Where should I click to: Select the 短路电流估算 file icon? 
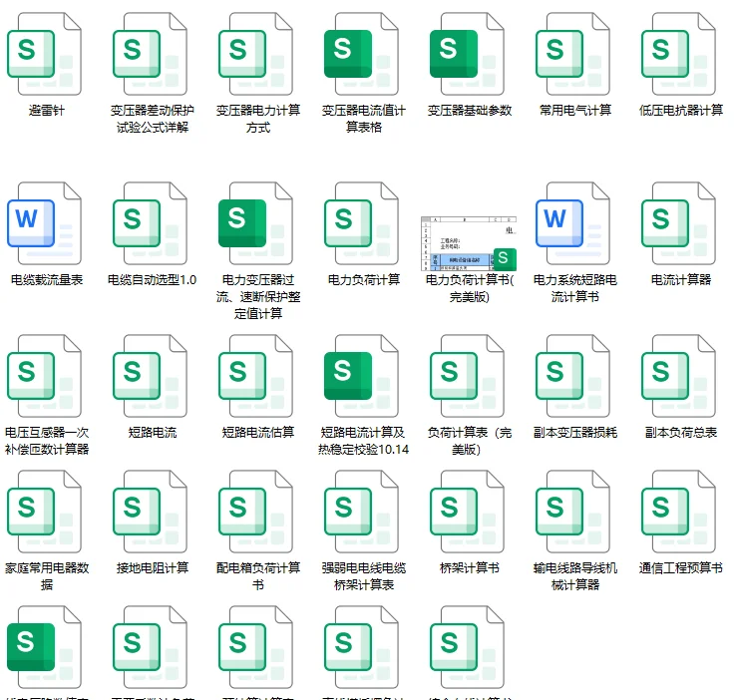click(256, 376)
